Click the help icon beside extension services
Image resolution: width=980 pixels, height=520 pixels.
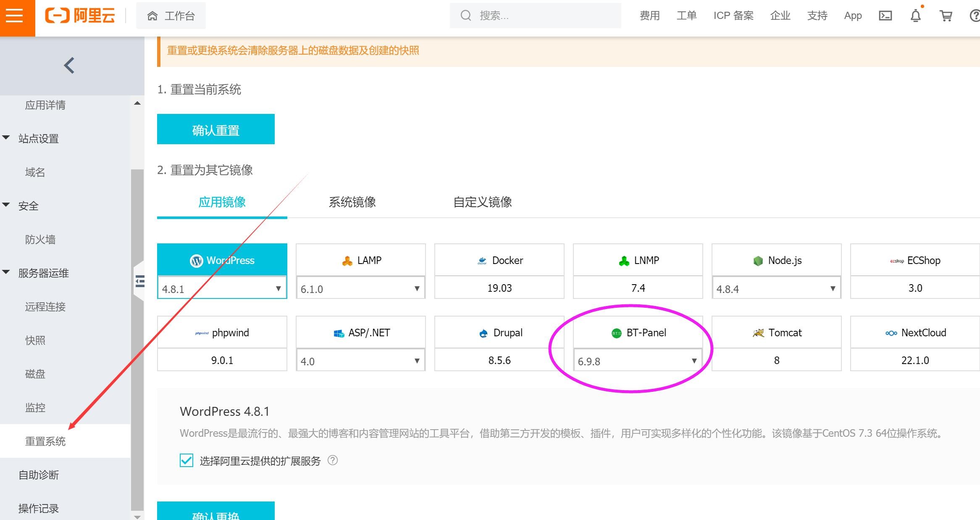332,460
